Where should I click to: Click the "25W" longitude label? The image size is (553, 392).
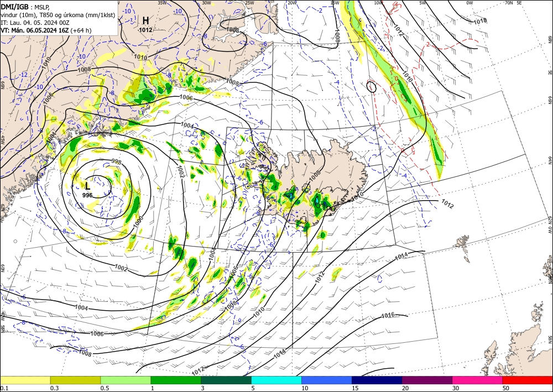pos(249,3)
